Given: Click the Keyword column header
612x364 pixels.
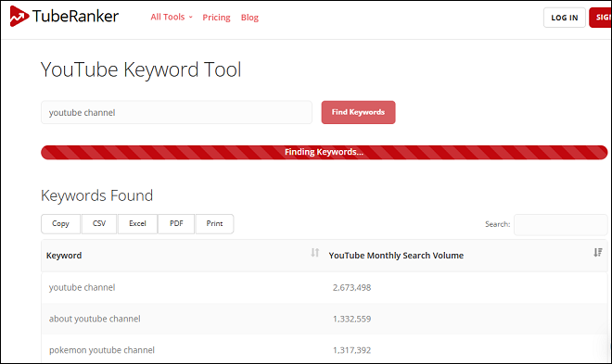Looking at the screenshot, I should click(64, 256).
